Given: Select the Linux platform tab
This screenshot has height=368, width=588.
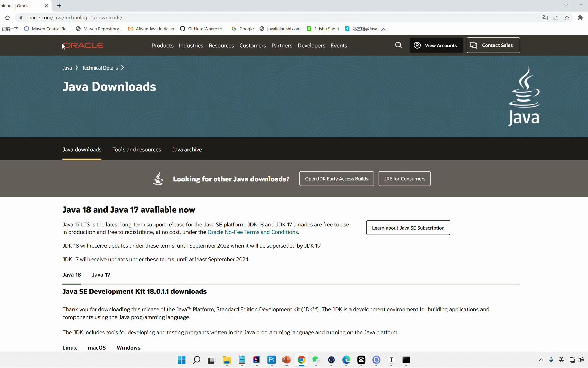Looking at the screenshot, I should tap(69, 348).
